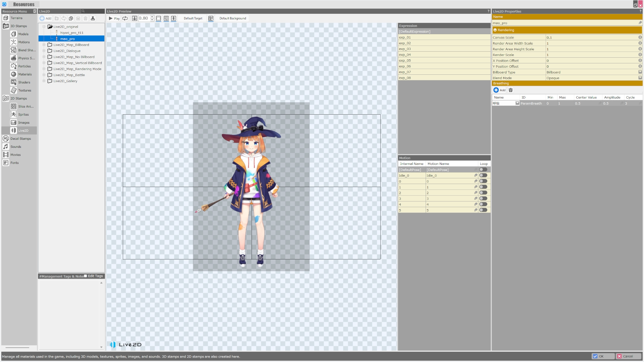This screenshot has height=362, width=644.
Task: Click the Materials sphere icon
Action: (x=13, y=74)
